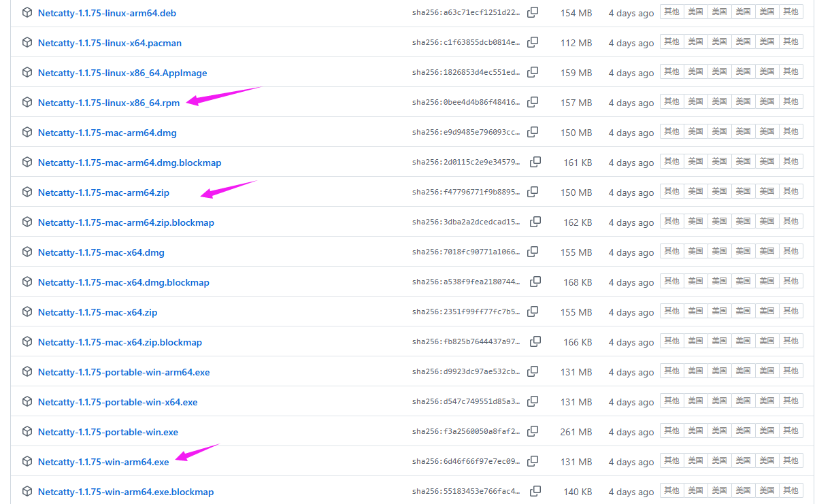Copy sha256 of mac-arm64.dmg
The height and width of the screenshot is (504, 815).
533,132
